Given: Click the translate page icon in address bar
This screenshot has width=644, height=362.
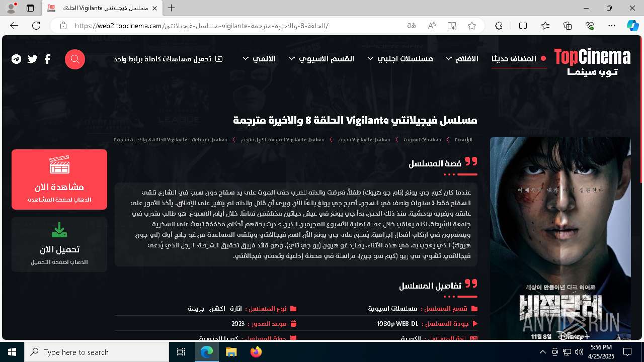Looking at the screenshot, I should tap(412, 26).
